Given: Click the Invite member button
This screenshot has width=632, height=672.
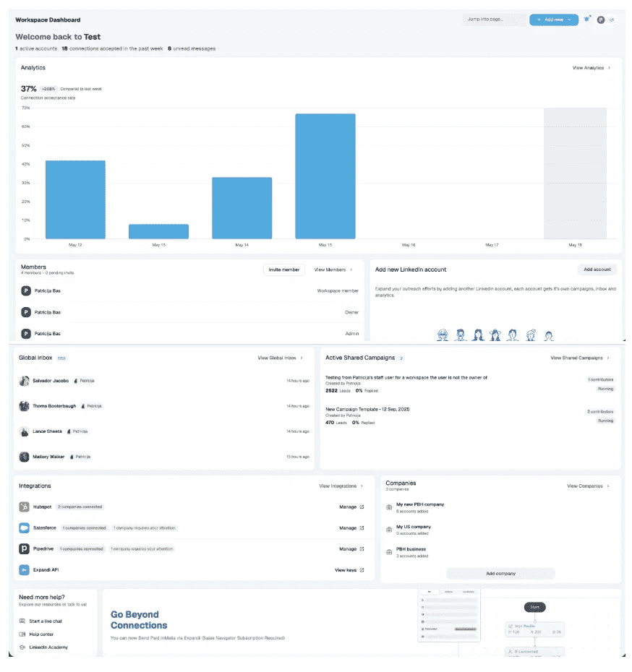Looking at the screenshot, I should point(284,270).
